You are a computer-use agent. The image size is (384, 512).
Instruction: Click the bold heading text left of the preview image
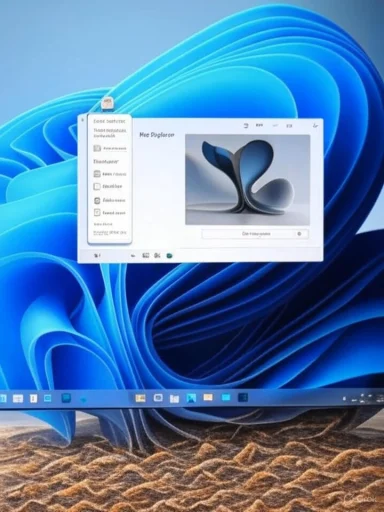click(157, 135)
